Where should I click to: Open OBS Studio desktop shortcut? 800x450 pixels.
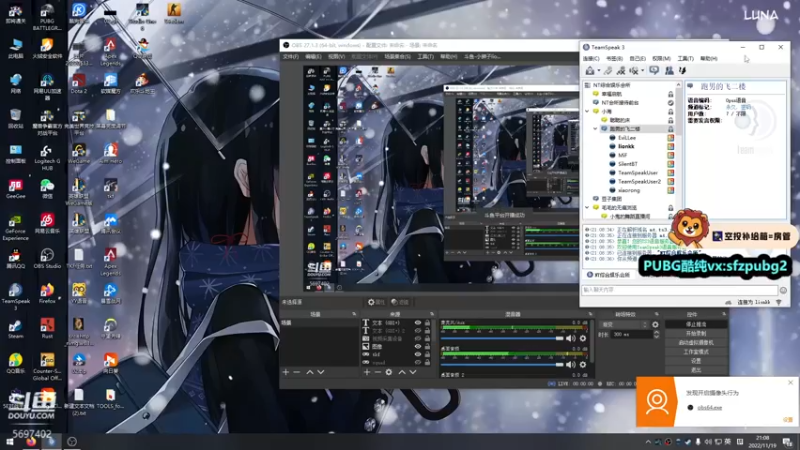click(x=47, y=259)
